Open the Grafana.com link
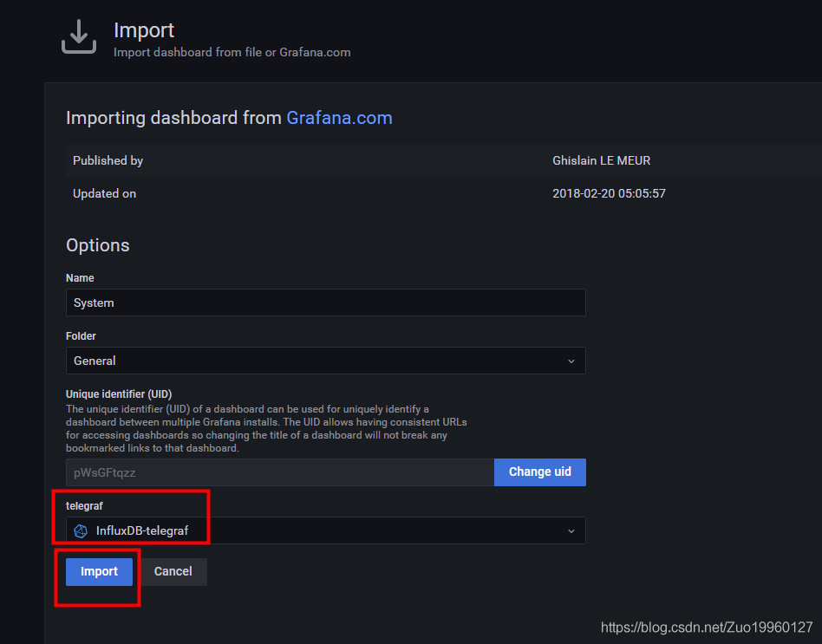 339,118
